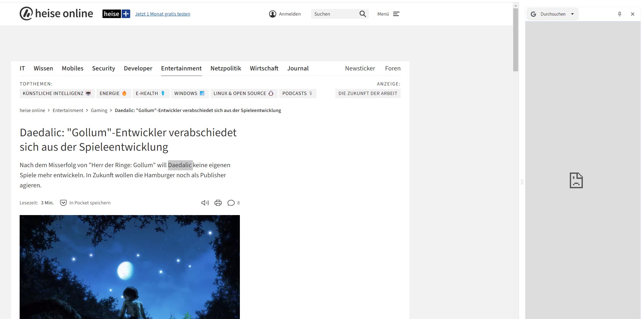Viewport: 644px width, 319px height.
Task: Click the heise+ plus badge
Action: pyautogui.click(x=126, y=14)
